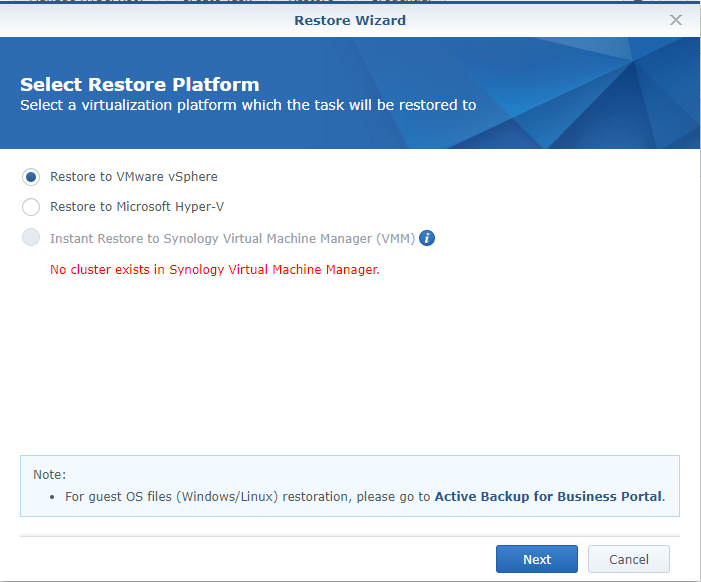Open the Active Backup for Business Portal link
701x582 pixels.
pyautogui.click(x=548, y=496)
